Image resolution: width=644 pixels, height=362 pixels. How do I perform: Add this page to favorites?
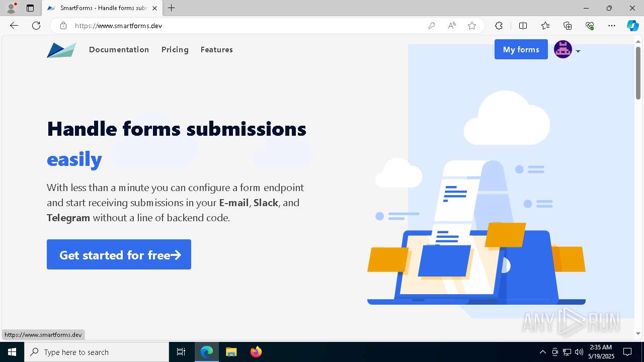(472, 26)
